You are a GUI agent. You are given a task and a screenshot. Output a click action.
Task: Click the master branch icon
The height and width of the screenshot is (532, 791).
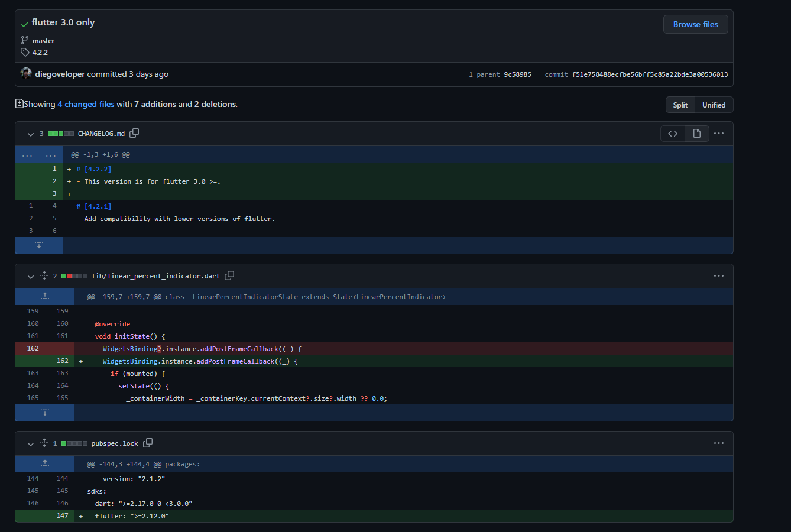pyautogui.click(x=24, y=40)
